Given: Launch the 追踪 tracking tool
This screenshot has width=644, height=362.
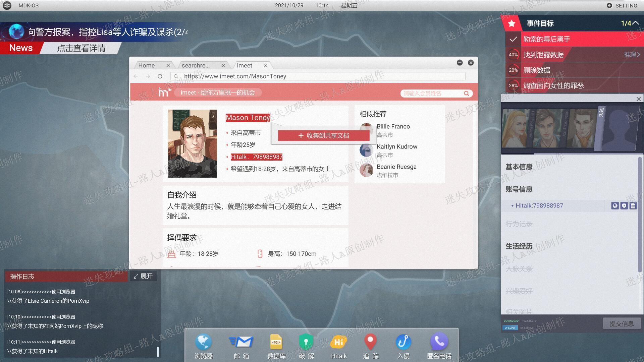Looking at the screenshot, I should [x=371, y=346].
